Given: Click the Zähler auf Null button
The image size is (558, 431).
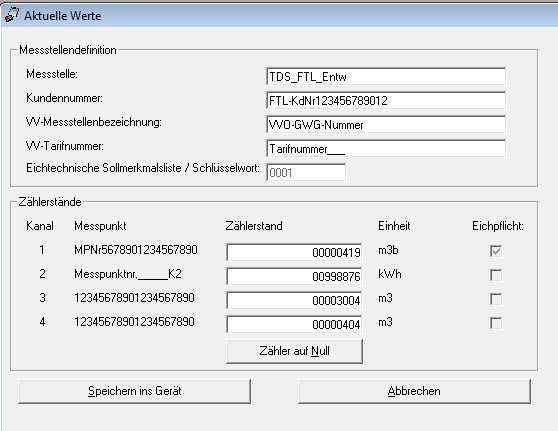Looking at the screenshot, I should pyautogui.click(x=294, y=351).
